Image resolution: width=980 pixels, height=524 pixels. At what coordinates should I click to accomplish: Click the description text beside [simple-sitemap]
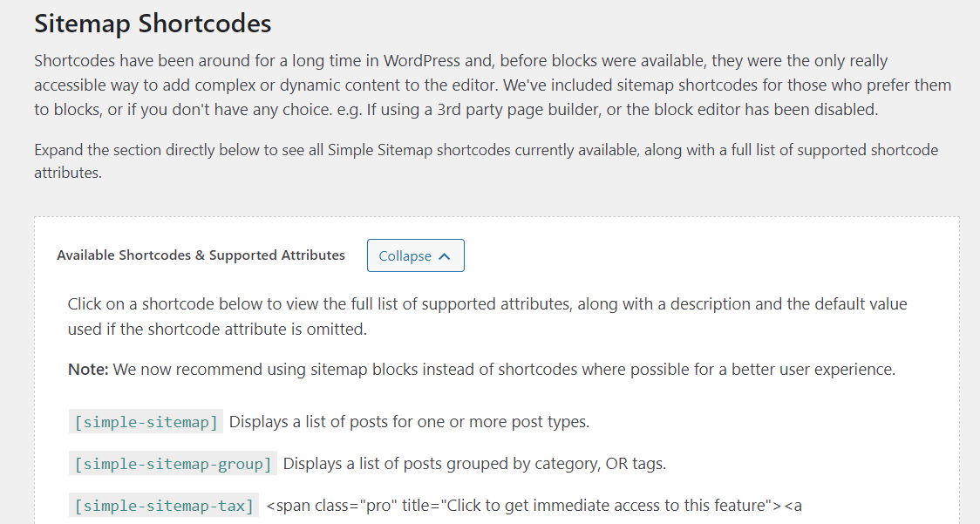click(x=408, y=421)
